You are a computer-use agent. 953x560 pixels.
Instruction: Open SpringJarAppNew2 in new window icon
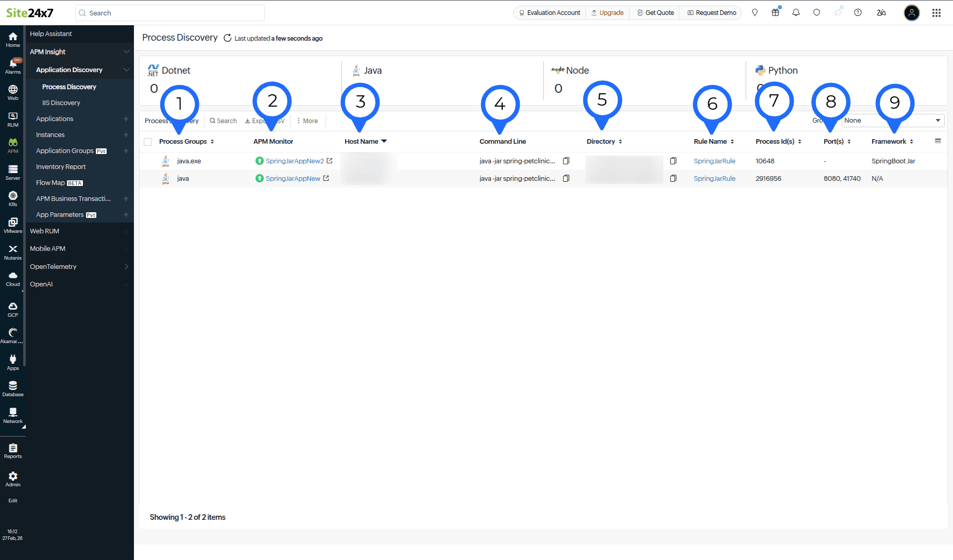click(330, 161)
